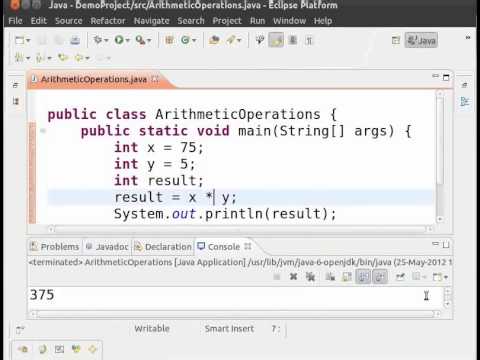The image size is (480, 360).
Task: Open the Open Console dropdown arrow
Action: click(x=446, y=277)
